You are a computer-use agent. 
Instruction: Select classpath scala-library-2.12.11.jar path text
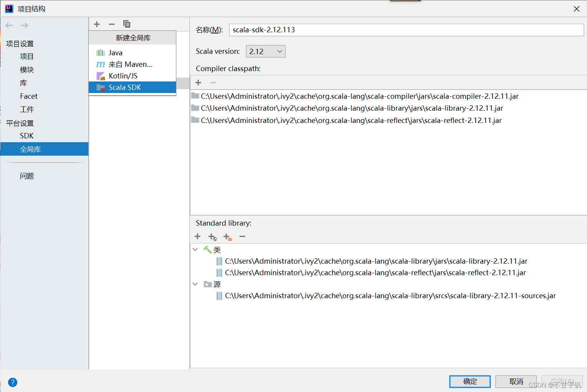pyautogui.click(x=352, y=108)
